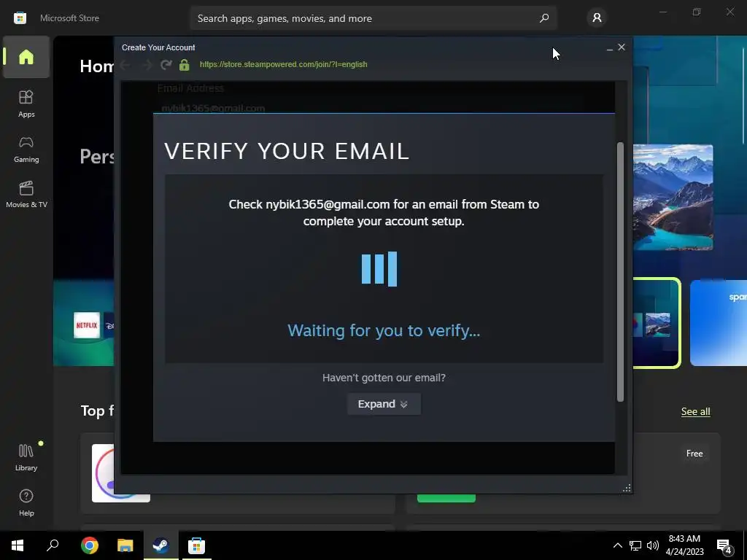Click the green button on the Store app card
The height and width of the screenshot is (560, 747).
[446, 497]
